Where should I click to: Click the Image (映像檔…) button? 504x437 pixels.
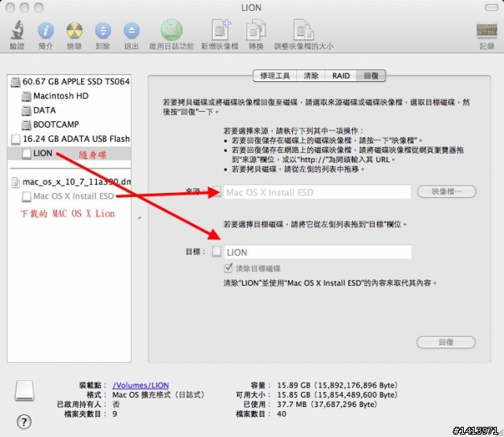(x=447, y=192)
